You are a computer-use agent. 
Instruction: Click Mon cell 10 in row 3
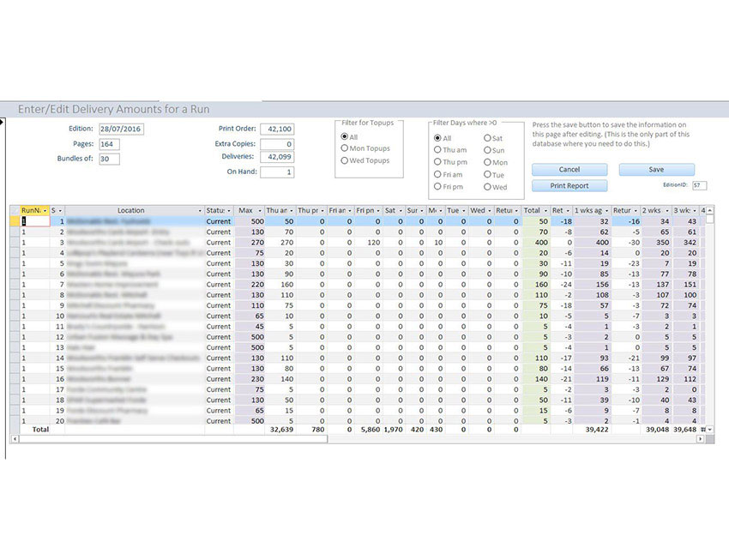(436, 243)
